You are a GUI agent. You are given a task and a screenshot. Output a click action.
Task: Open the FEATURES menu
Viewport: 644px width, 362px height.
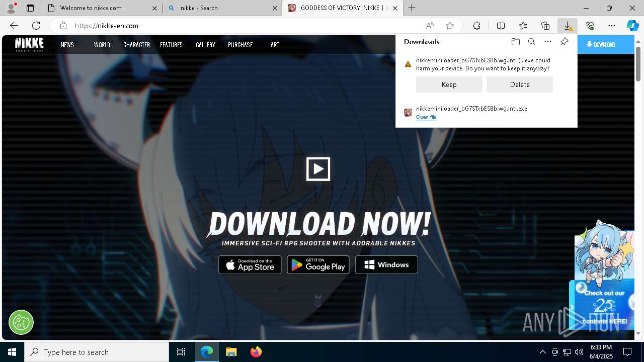171,45
